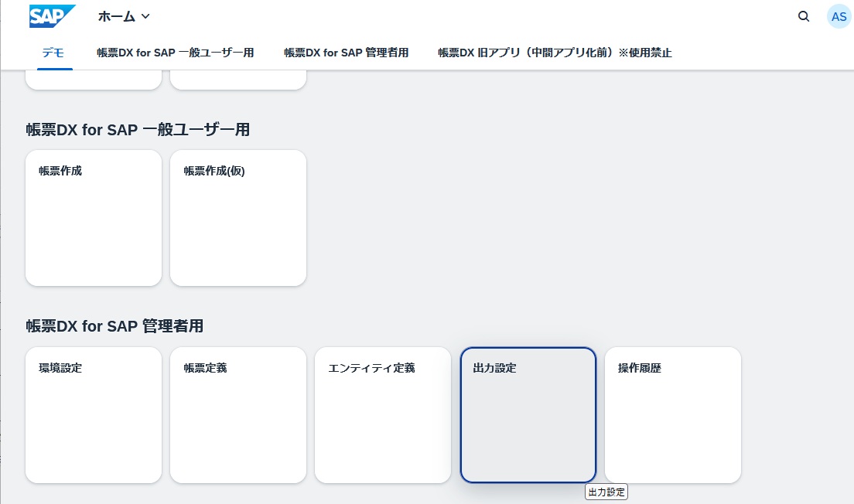Select the 帳票DX for SAP 一般ユーザー用 tab
Image resolution: width=854 pixels, height=504 pixels.
point(176,53)
